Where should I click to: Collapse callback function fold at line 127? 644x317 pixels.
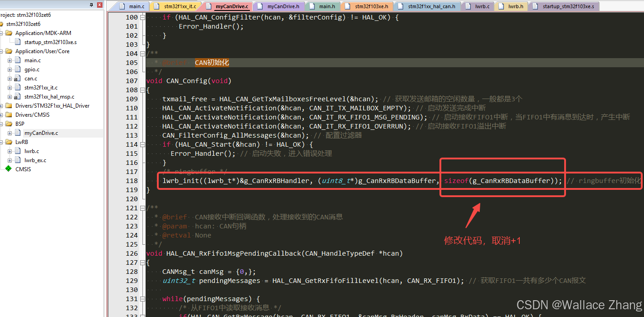coord(143,263)
